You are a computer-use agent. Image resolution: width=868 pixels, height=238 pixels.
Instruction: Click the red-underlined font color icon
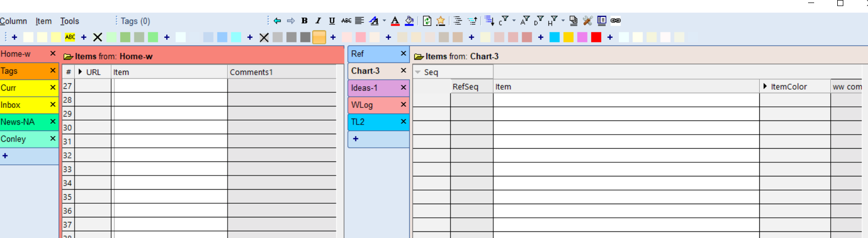pyautogui.click(x=395, y=21)
